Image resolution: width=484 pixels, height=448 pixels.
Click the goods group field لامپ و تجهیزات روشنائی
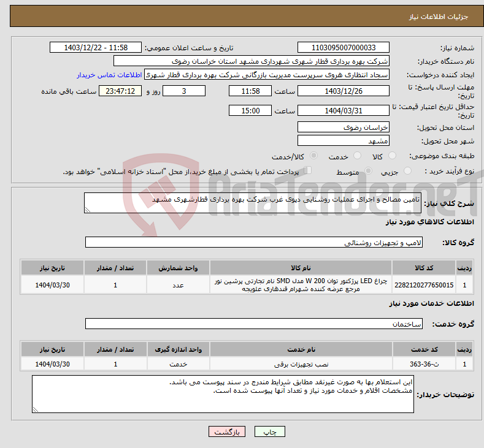click(254, 242)
